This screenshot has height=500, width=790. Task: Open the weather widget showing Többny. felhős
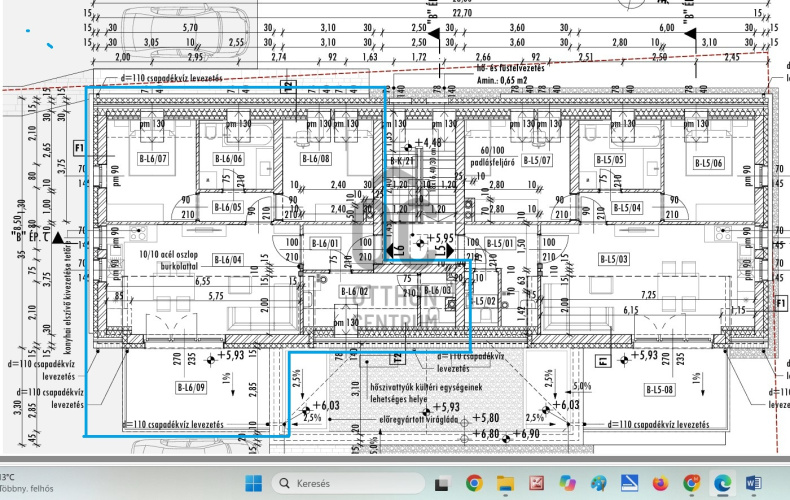click(x=26, y=483)
